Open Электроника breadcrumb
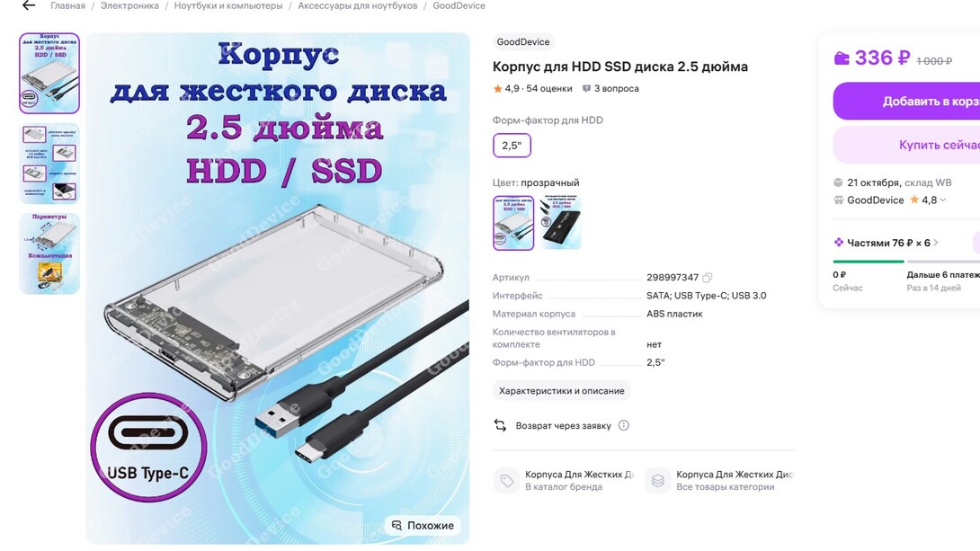The height and width of the screenshot is (551, 980). [129, 5]
